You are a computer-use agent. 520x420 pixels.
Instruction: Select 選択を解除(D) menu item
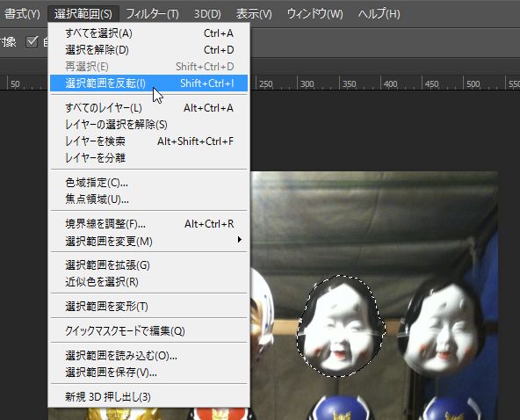coord(149,50)
